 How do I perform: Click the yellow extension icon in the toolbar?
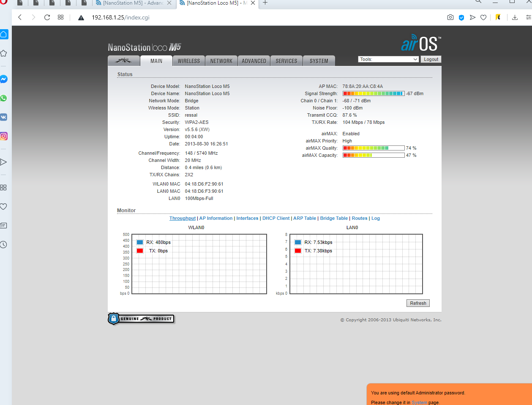click(x=498, y=17)
